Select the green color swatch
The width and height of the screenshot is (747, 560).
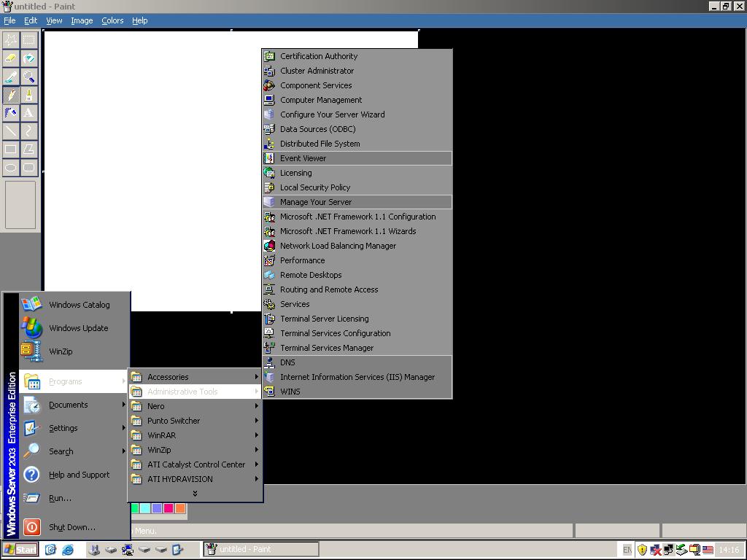coord(135,508)
